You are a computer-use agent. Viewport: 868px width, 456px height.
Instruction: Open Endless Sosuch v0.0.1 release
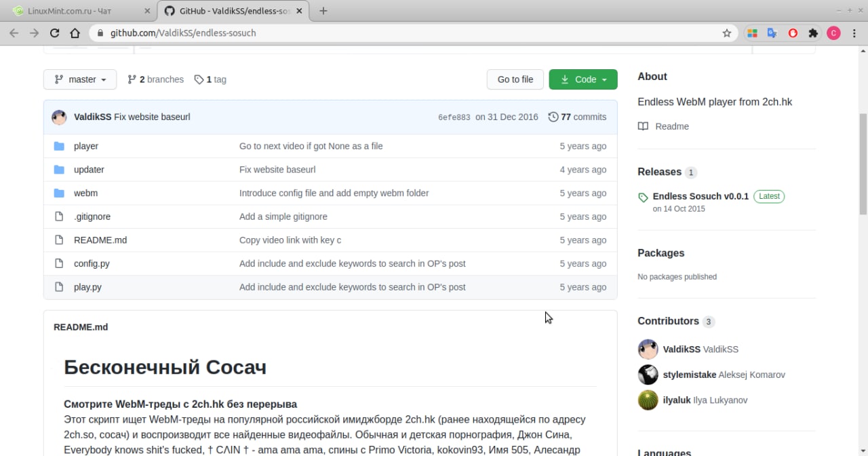pos(701,196)
